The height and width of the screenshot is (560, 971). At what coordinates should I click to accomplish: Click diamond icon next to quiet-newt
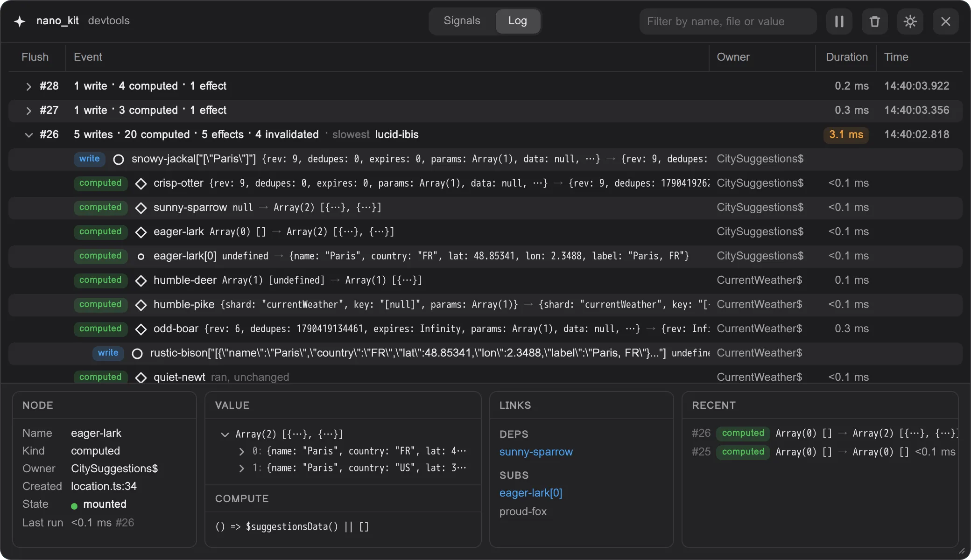(141, 378)
